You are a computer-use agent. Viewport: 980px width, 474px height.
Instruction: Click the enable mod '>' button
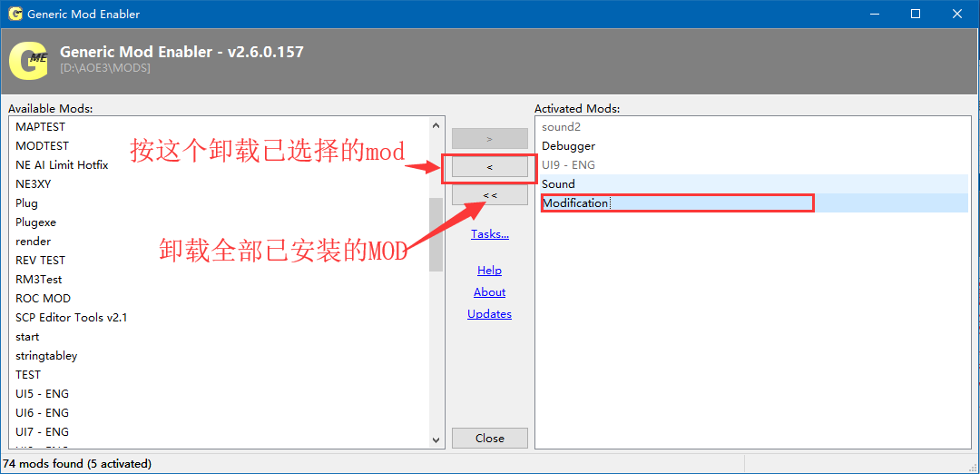[489, 139]
